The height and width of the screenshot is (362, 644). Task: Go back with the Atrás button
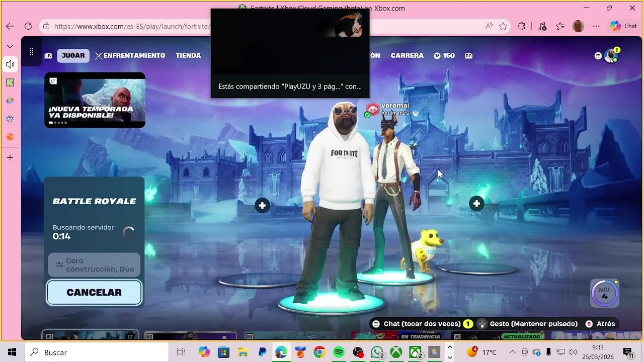[600, 324]
